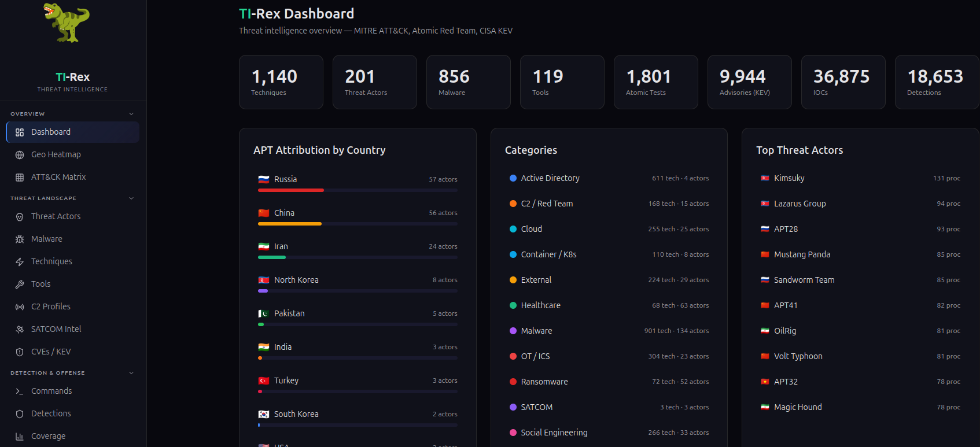The width and height of the screenshot is (980, 447).
Task: Click the North Korea flag in APT Attribution
Action: coord(264,280)
